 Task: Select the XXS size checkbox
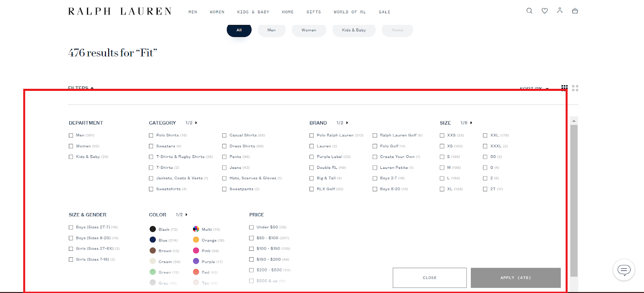[442, 135]
